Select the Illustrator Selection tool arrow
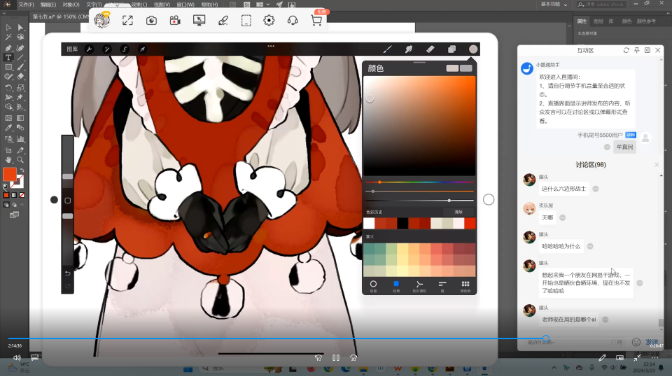The image size is (672, 376). pos(8,27)
